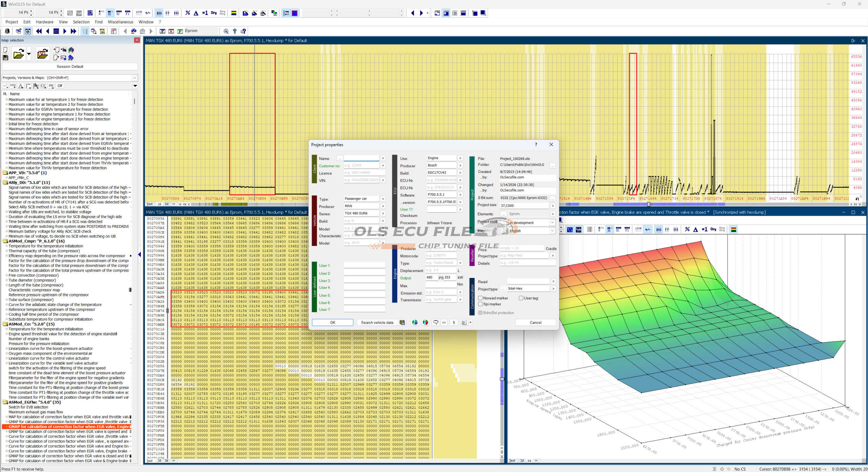Click the comment speech-bubble icon in dialog
This screenshot has width=868, height=472.
[x=436, y=322]
